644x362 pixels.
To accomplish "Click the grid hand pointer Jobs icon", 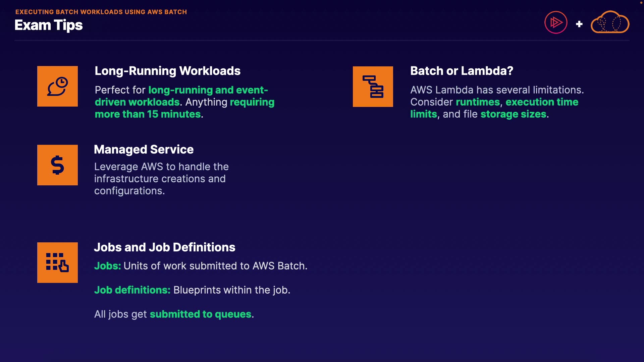I will (57, 262).
